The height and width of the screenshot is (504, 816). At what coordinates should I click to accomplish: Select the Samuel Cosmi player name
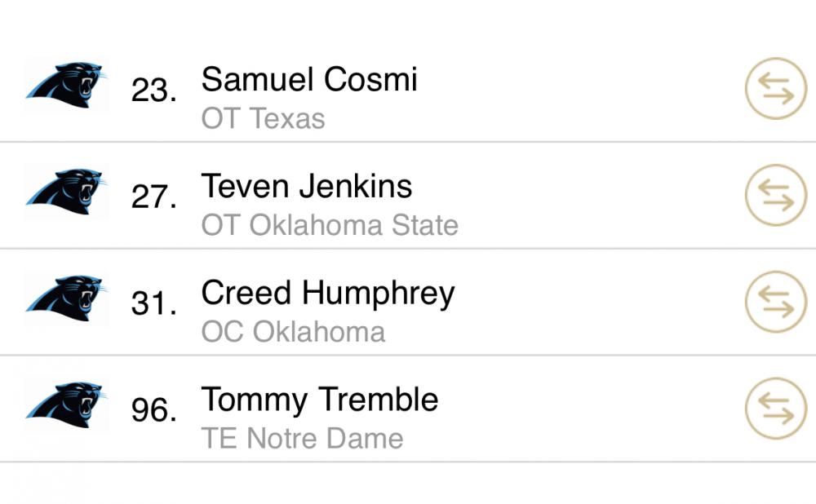coord(309,79)
